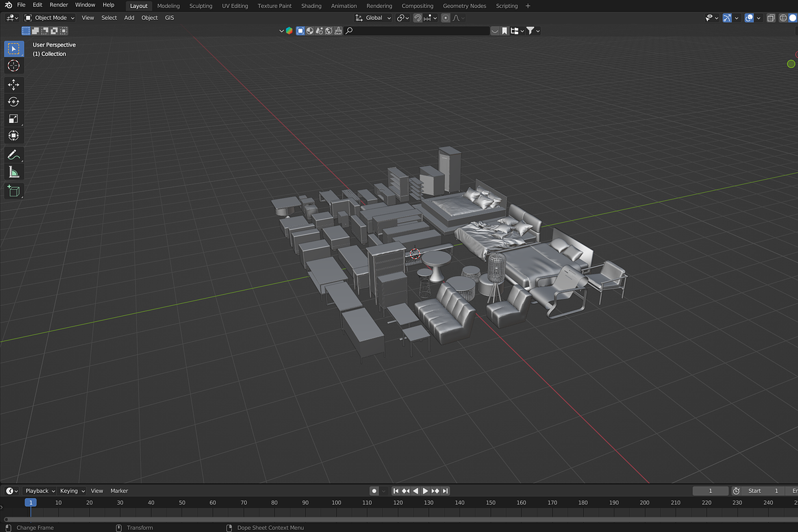Open the timeline Marker menu
This screenshot has height=532, width=798.
[x=119, y=491]
